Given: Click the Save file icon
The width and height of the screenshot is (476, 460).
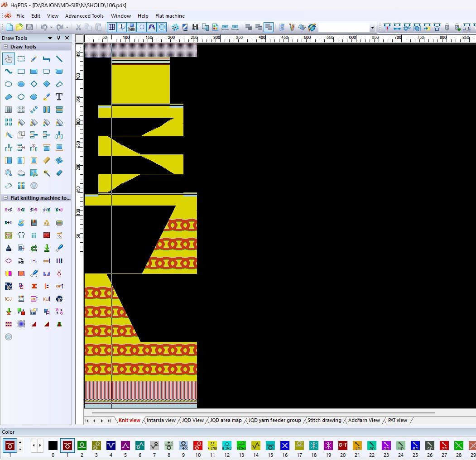Looking at the screenshot, I should (x=29, y=27).
